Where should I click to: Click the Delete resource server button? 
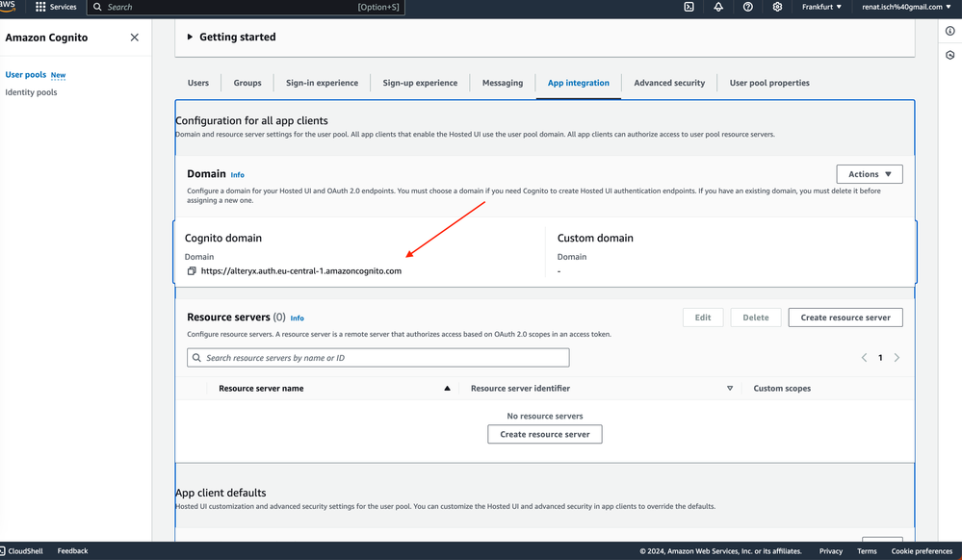click(x=756, y=318)
